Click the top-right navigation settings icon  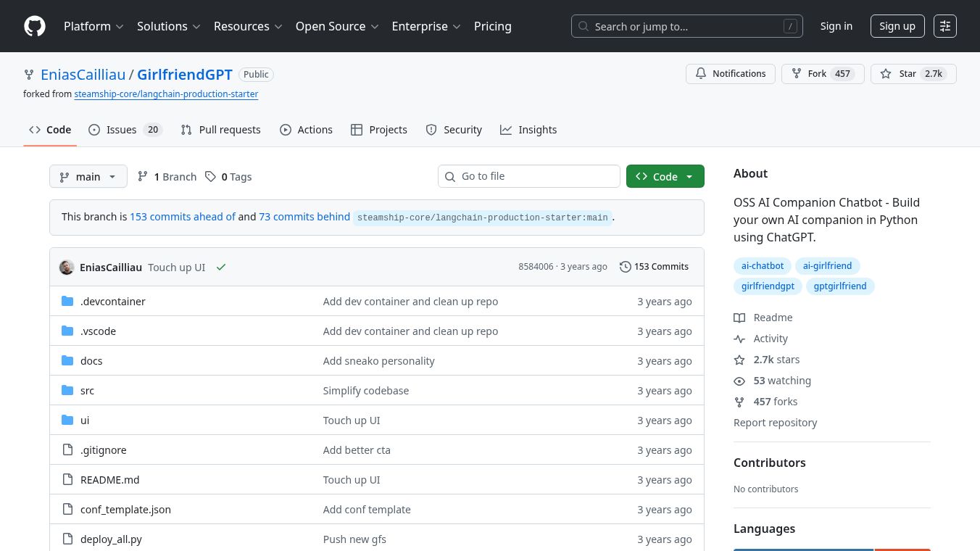click(x=945, y=26)
